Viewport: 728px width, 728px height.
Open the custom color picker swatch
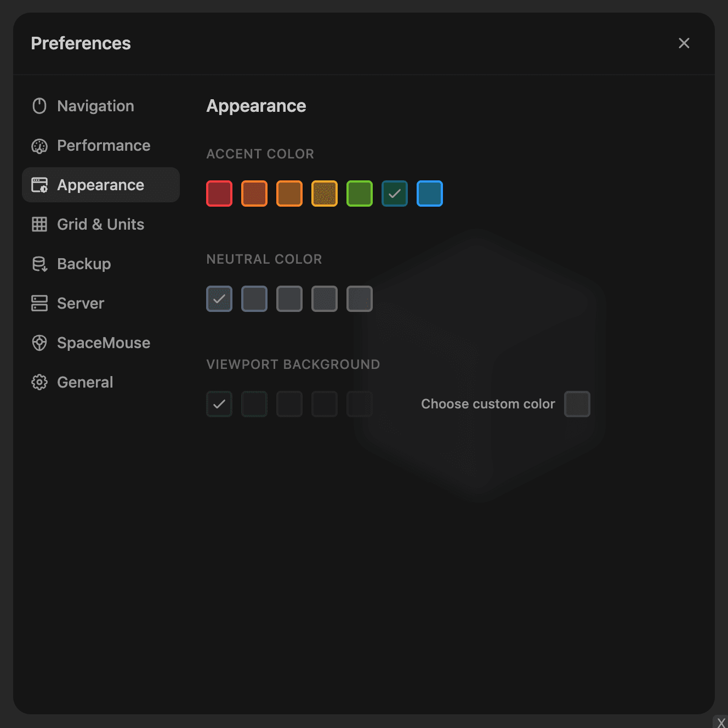click(577, 404)
